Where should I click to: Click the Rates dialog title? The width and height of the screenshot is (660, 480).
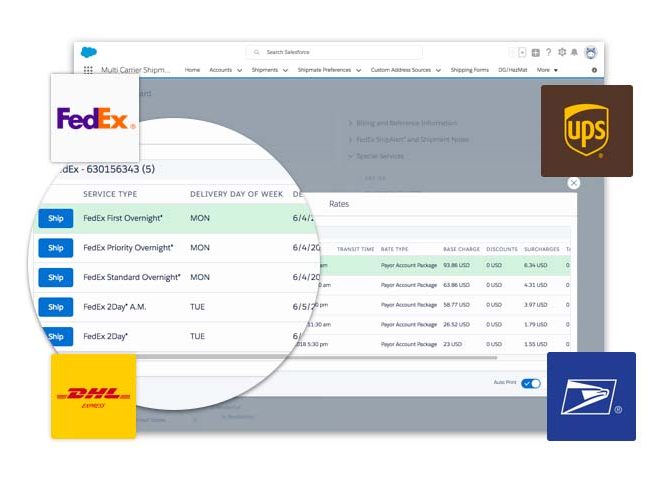339,204
